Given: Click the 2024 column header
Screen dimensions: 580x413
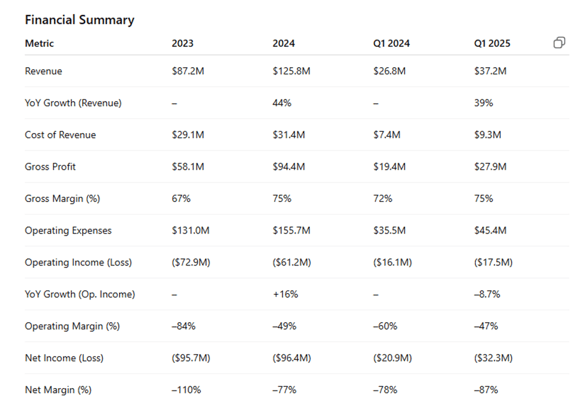Looking at the screenshot, I should [x=284, y=43].
